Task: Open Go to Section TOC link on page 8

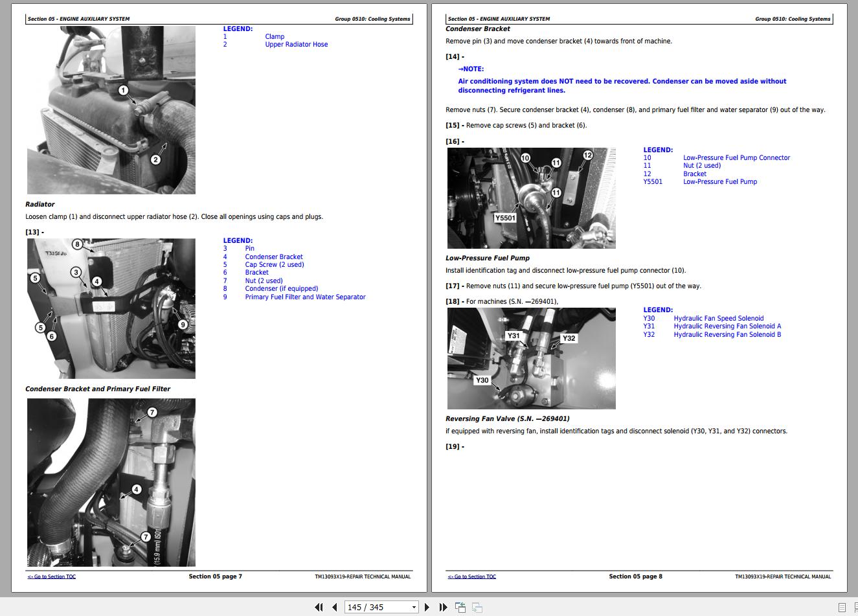Action: pyautogui.click(x=472, y=576)
